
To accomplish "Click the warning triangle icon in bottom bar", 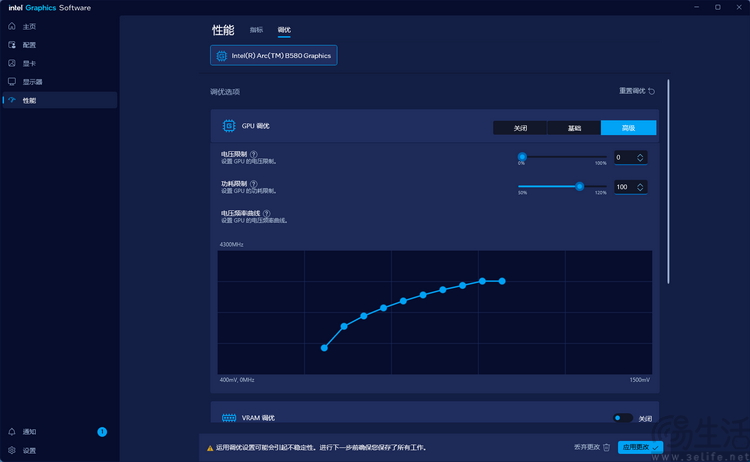I will (x=210, y=448).
